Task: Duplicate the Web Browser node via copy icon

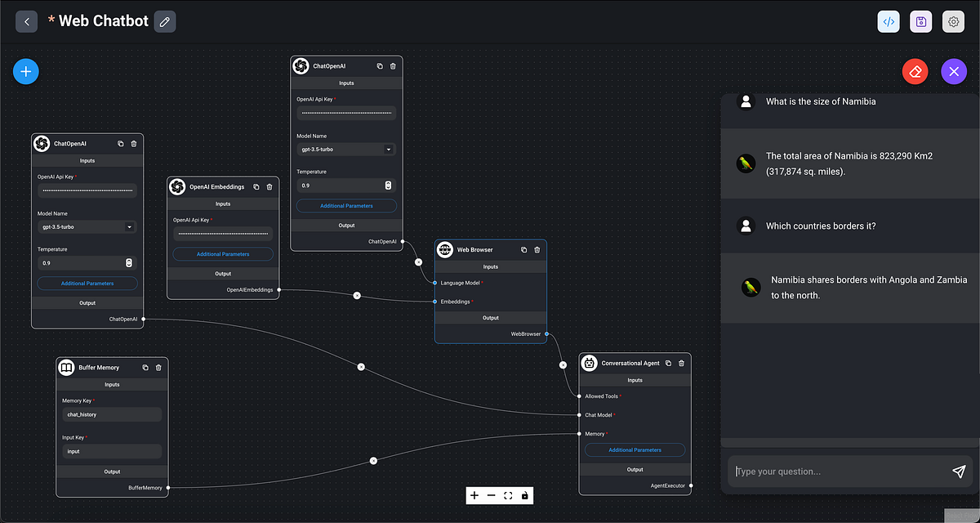Action: 523,249
